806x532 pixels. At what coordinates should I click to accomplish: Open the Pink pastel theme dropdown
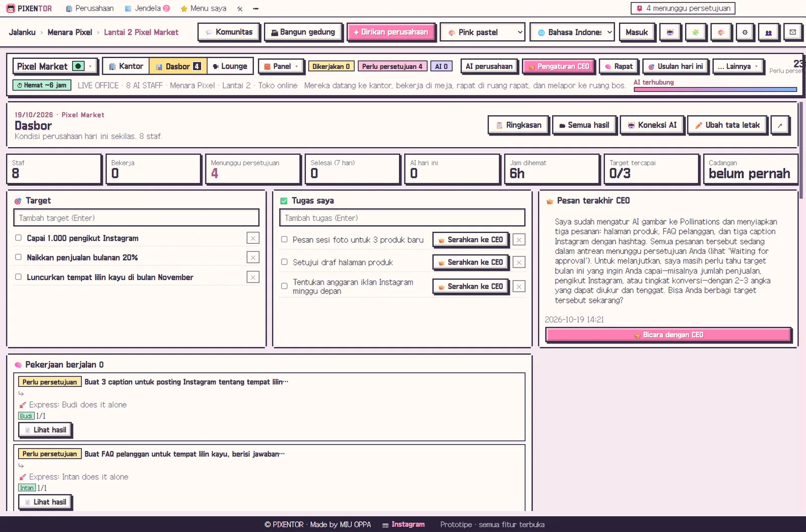click(483, 32)
